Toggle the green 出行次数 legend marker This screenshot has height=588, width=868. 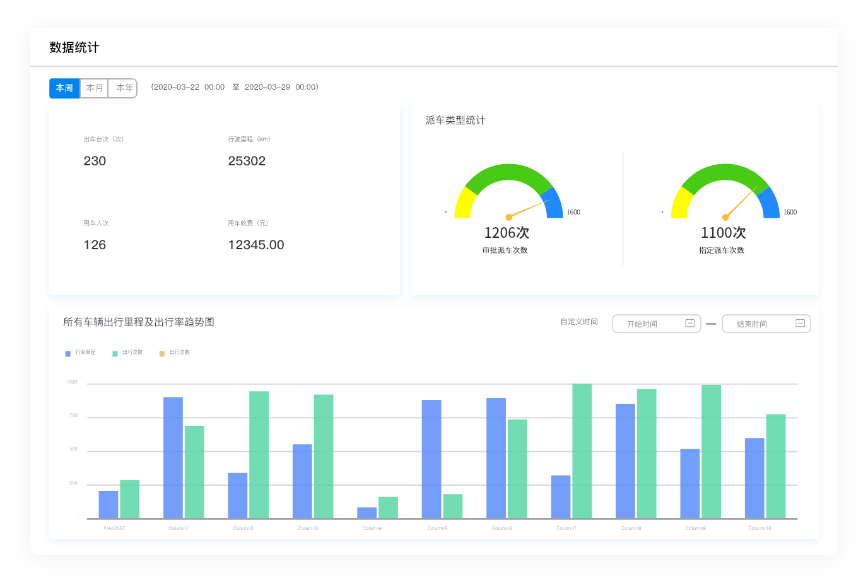coord(115,353)
